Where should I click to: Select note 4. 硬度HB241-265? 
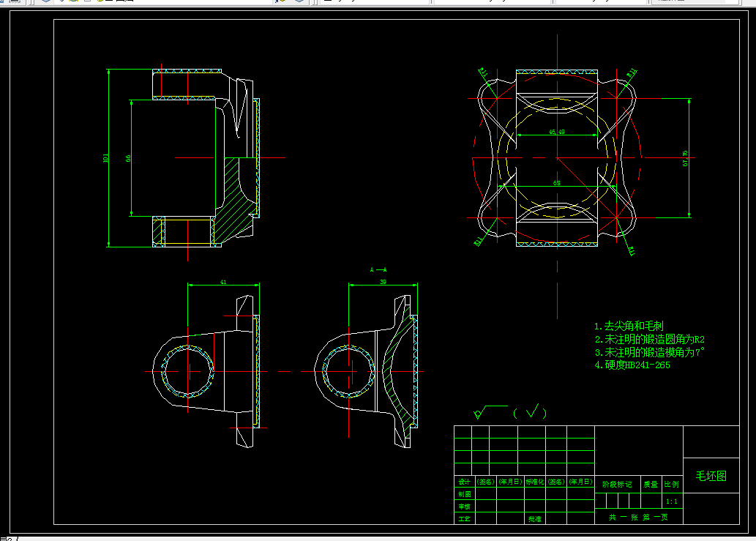click(x=632, y=365)
